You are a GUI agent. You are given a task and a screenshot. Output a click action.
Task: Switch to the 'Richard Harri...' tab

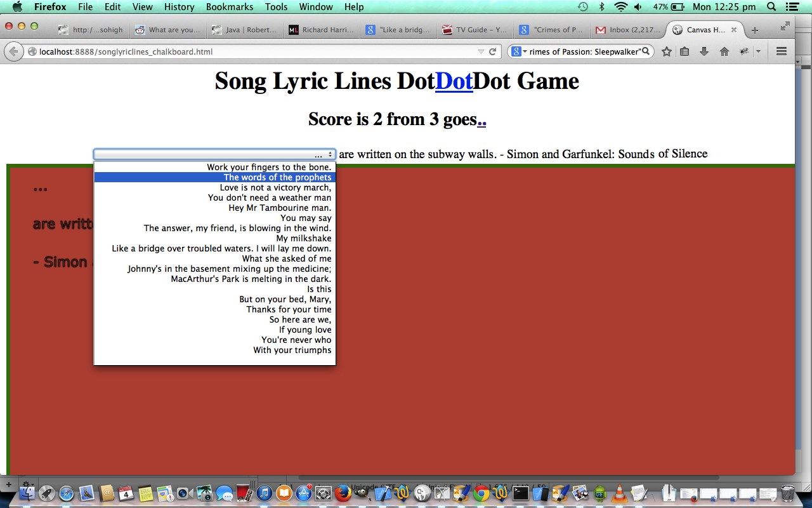tap(321, 30)
